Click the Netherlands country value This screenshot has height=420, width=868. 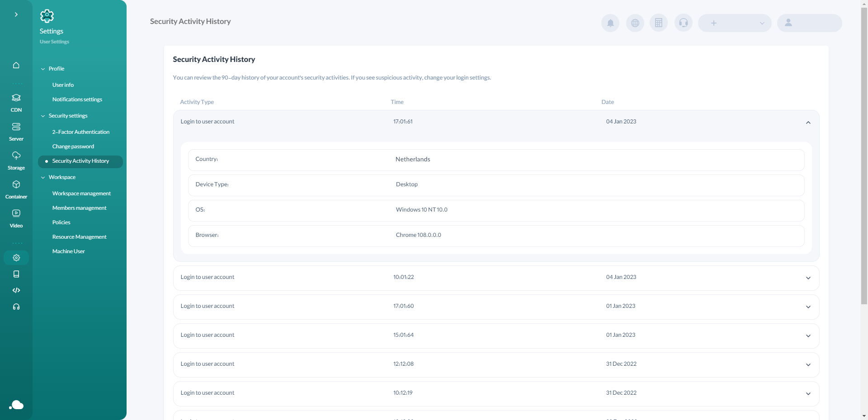pyautogui.click(x=413, y=159)
